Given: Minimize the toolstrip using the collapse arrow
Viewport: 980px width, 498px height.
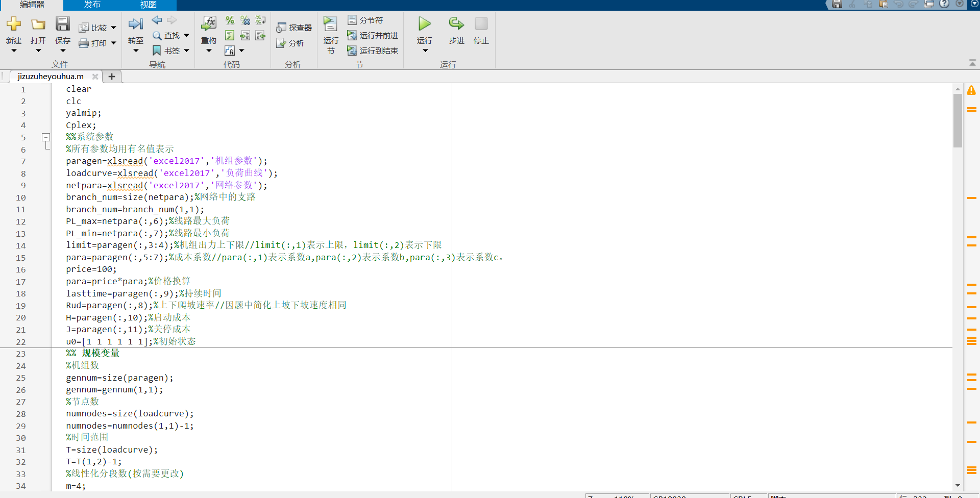Looking at the screenshot, I should pyautogui.click(x=972, y=63).
